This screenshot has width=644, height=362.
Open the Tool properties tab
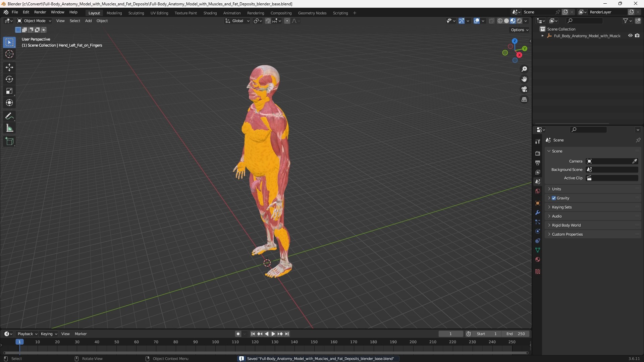[x=538, y=141]
